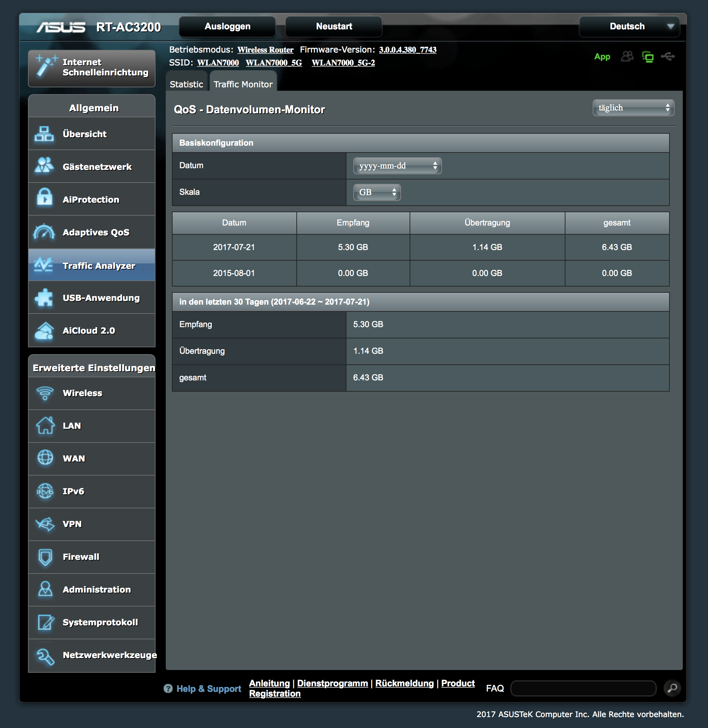Click the FAQ search input field
The image size is (708, 728).
(583, 688)
